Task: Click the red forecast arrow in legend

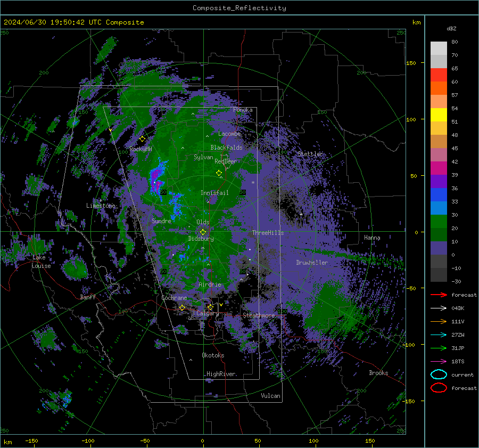Action: pyautogui.click(x=439, y=295)
